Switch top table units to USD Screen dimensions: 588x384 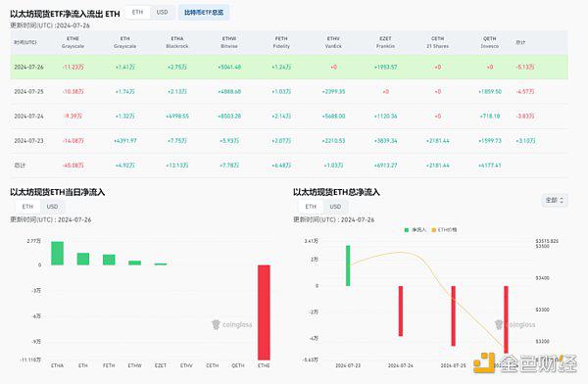(x=162, y=12)
